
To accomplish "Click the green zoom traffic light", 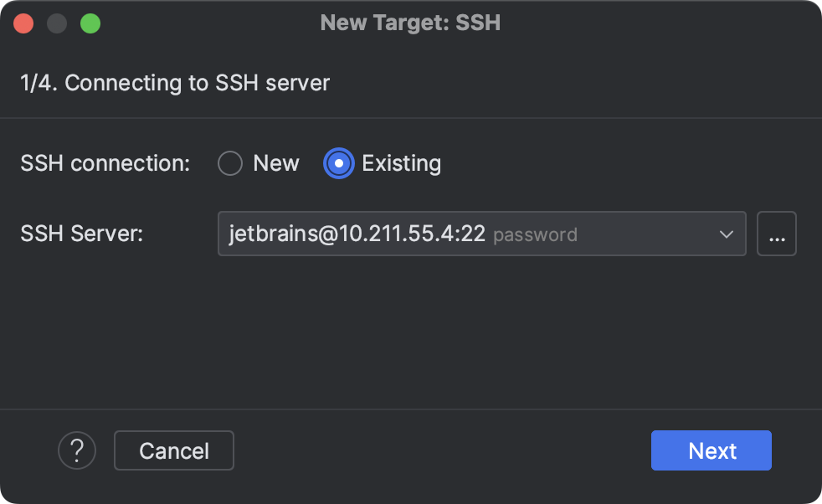I will pos(91,23).
